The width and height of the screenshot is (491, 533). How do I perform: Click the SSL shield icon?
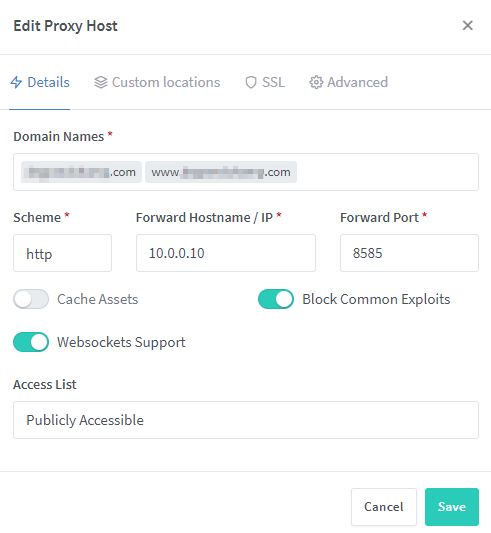(x=251, y=82)
